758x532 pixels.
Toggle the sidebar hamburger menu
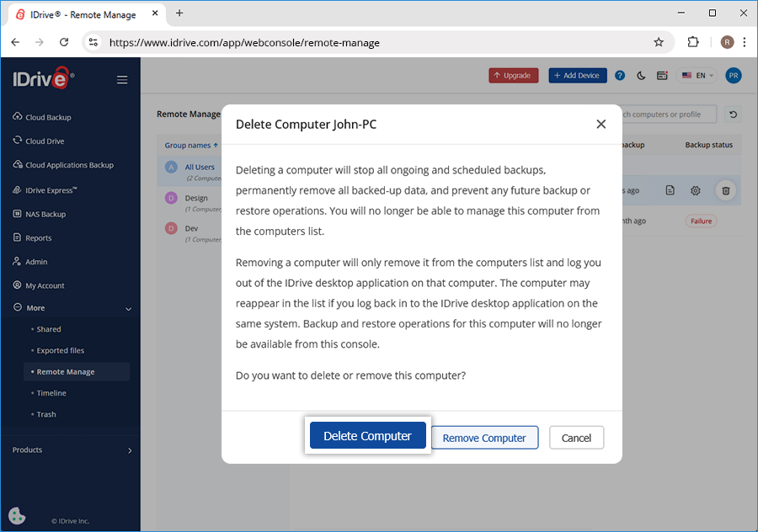(x=122, y=80)
